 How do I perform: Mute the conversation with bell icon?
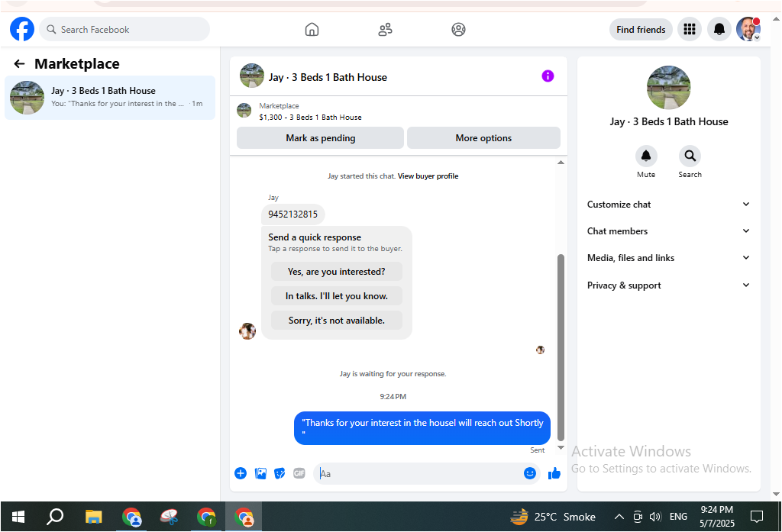tap(646, 156)
